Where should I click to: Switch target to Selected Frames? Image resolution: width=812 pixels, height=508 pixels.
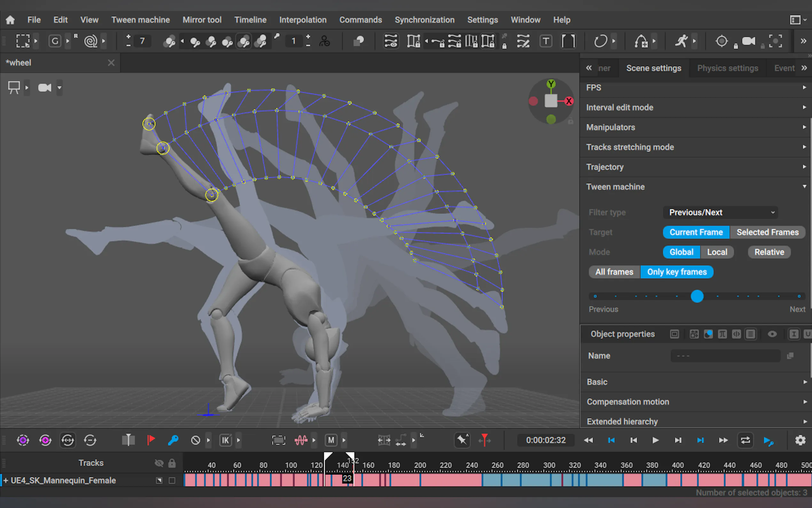[767, 232]
